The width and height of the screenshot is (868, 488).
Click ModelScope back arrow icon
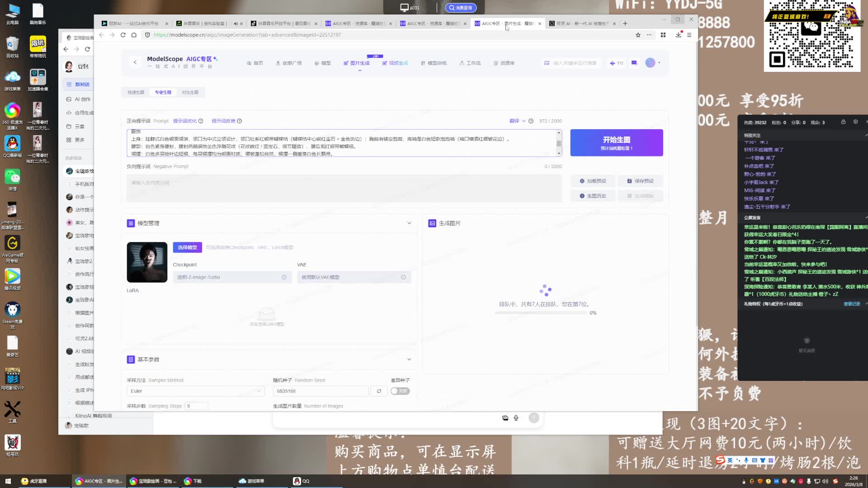(135, 62)
